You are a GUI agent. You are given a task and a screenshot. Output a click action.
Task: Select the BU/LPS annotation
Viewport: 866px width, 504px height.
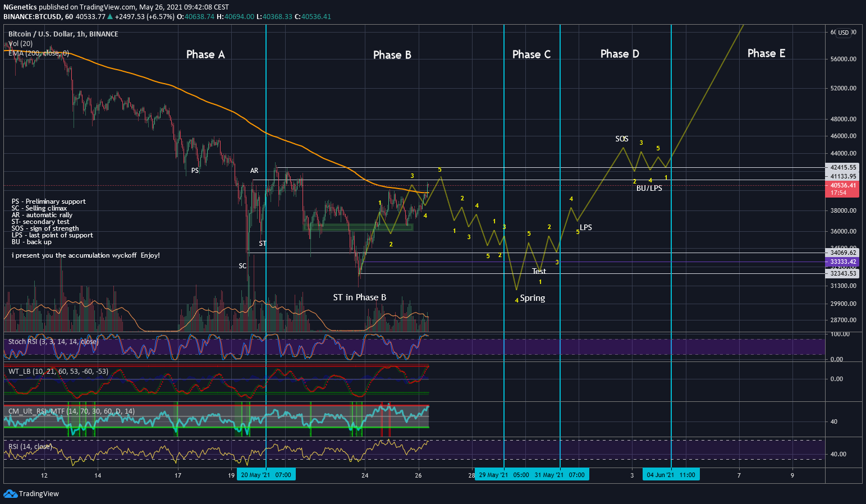coord(649,188)
